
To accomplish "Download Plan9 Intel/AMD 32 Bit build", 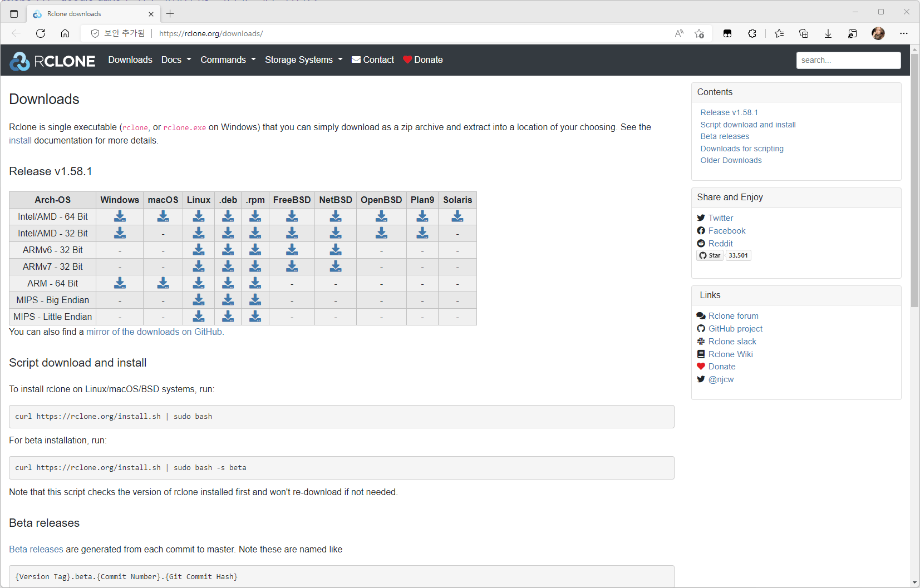I will pyautogui.click(x=422, y=233).
